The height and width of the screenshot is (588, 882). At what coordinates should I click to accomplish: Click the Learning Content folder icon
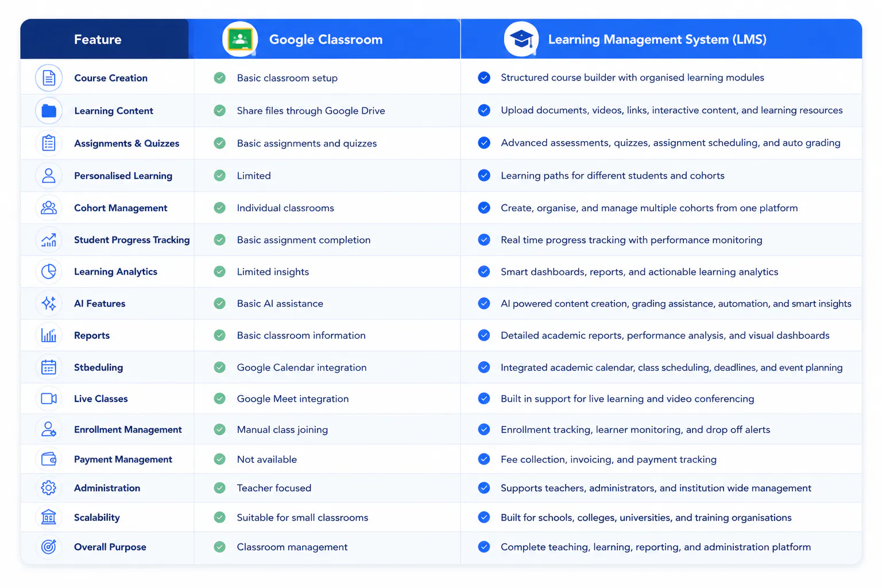tap(49, 110)
